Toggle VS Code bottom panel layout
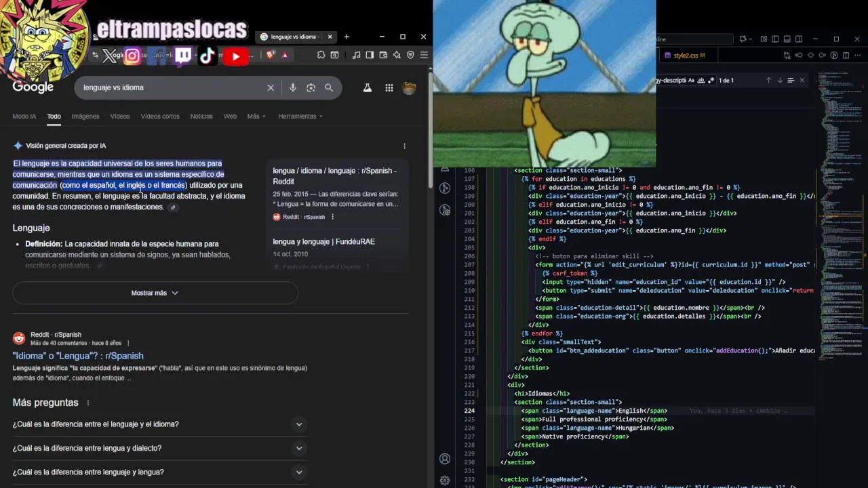Screen dimensions: 868x488 pos(787,39)
